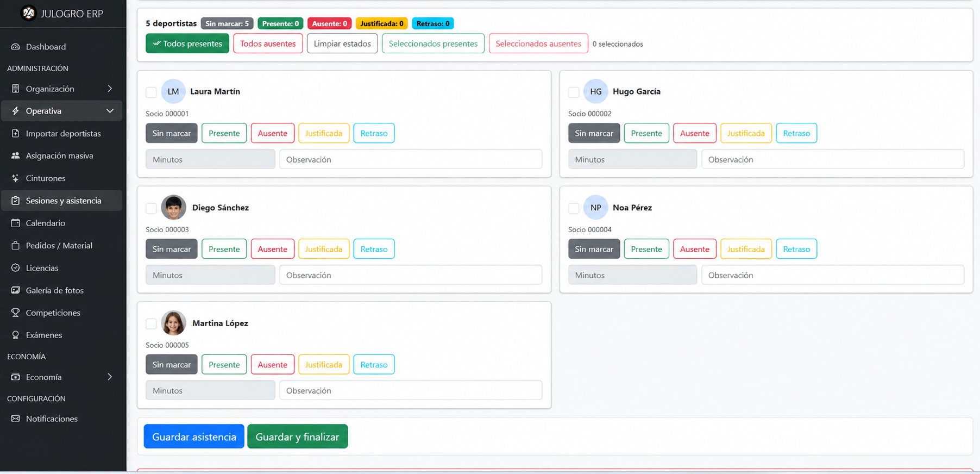Click the Observación field for Diego Sánchez

click(411, 275)
